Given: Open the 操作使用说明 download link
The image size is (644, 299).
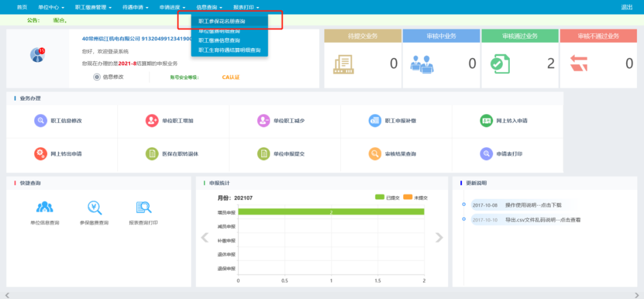Looking at the screenshot, I should (533, 205).
